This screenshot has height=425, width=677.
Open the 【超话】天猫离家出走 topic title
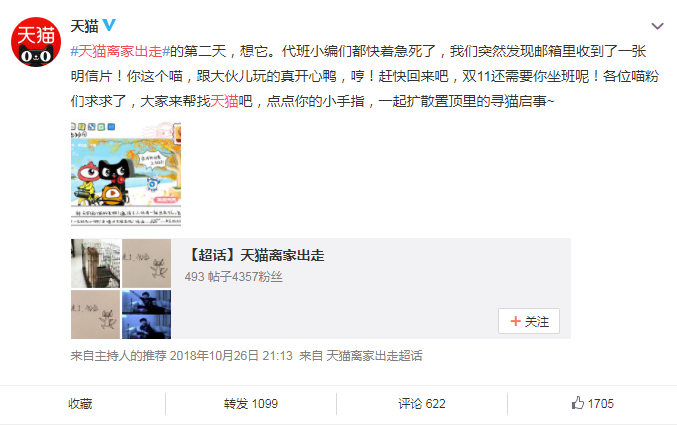point(256,255)
